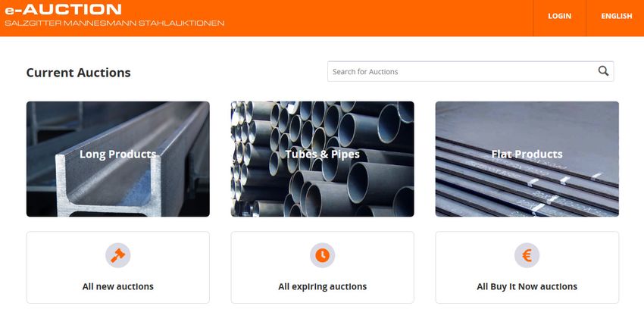Viewport: 644px width, 331px height.
Task: Open the Flat Products category image
Action: 527,159
